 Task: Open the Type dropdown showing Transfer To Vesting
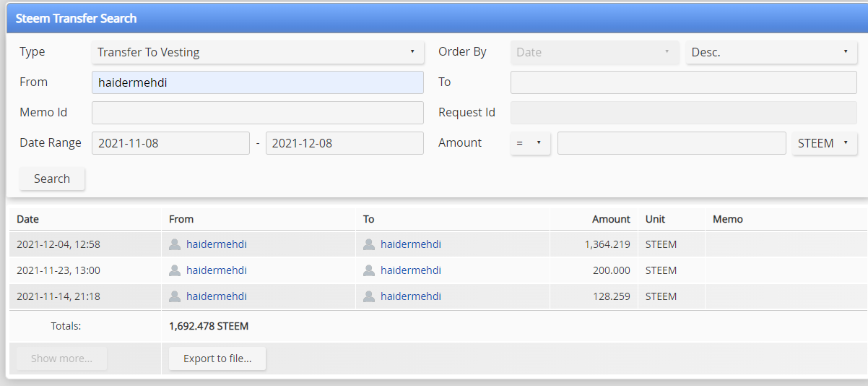pos(258,52)
